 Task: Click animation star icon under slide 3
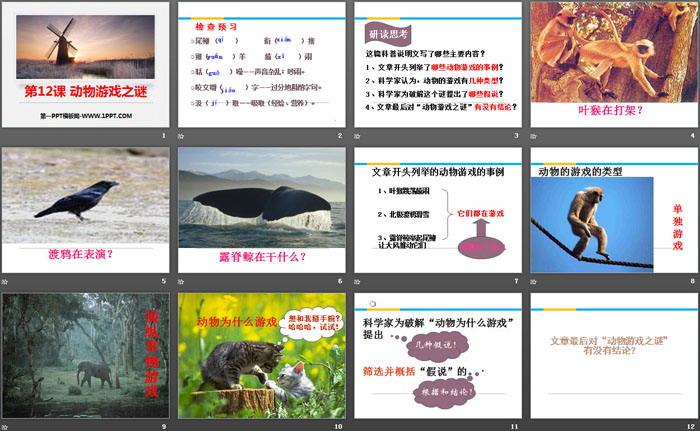tap(357, 136)
